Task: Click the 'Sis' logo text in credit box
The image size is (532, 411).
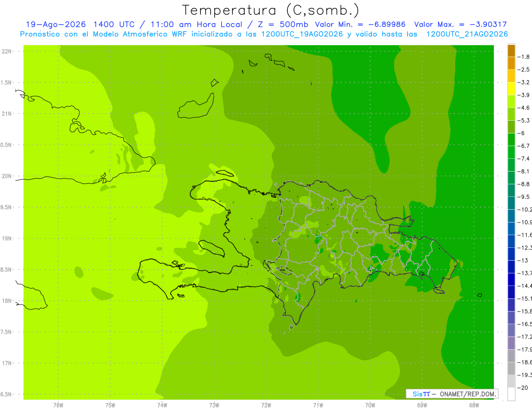Action: click(417, 394)
